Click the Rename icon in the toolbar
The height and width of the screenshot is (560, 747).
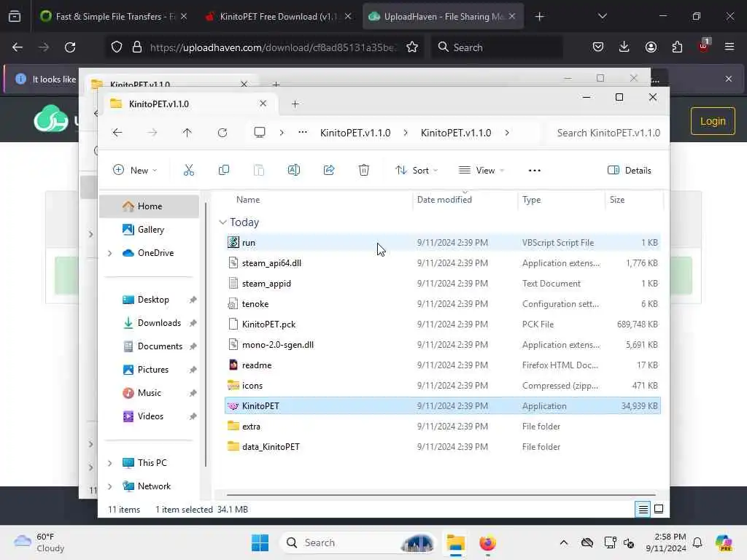[x=294, y=170]
